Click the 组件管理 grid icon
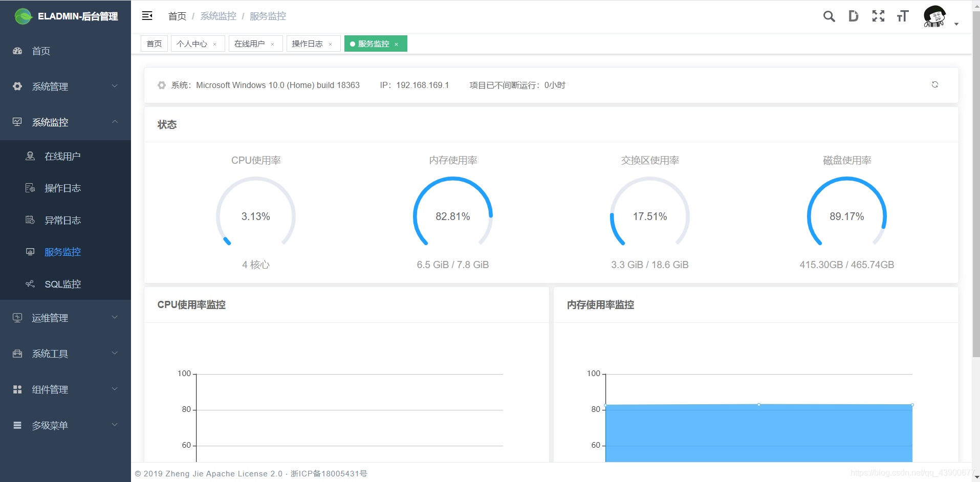 (x=17, y=389)
